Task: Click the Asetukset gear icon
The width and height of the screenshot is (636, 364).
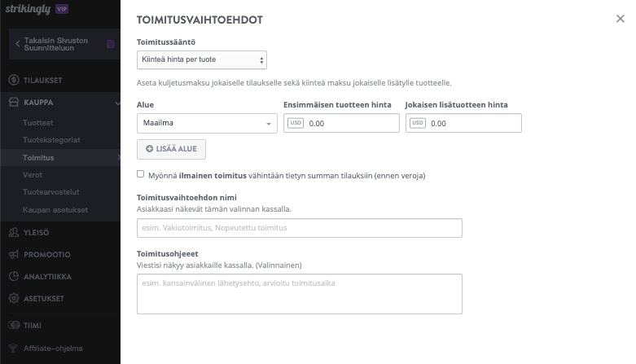Action: [x=14, y=298]
